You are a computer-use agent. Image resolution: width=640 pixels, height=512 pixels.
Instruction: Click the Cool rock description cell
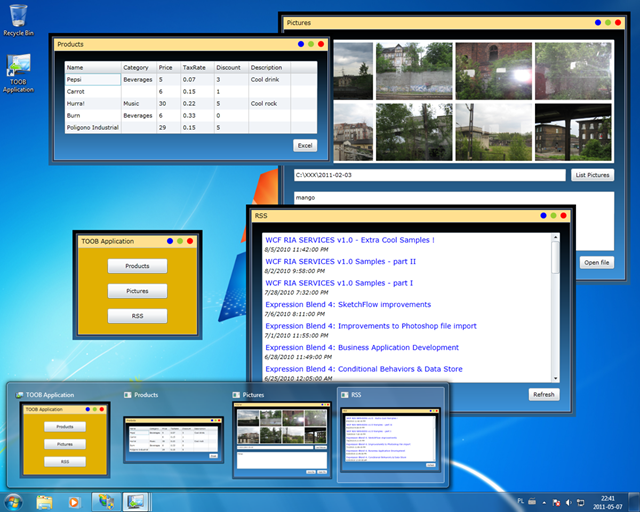[x=269, y=104]
